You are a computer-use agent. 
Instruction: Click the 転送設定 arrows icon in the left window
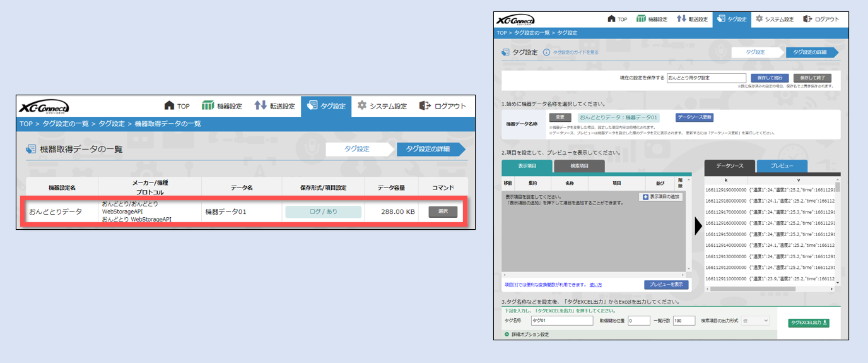[261, 105]
